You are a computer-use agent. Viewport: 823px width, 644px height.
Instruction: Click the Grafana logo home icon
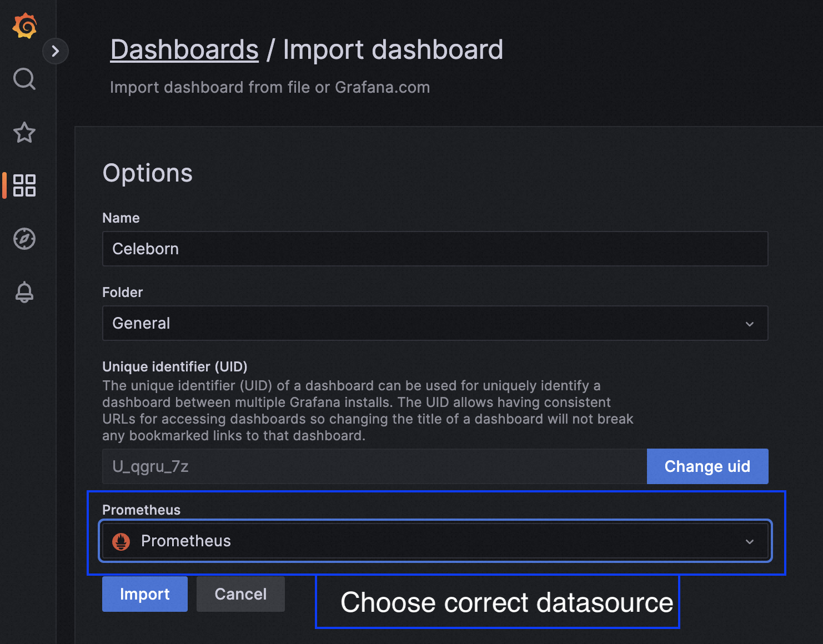pos(25,26)
